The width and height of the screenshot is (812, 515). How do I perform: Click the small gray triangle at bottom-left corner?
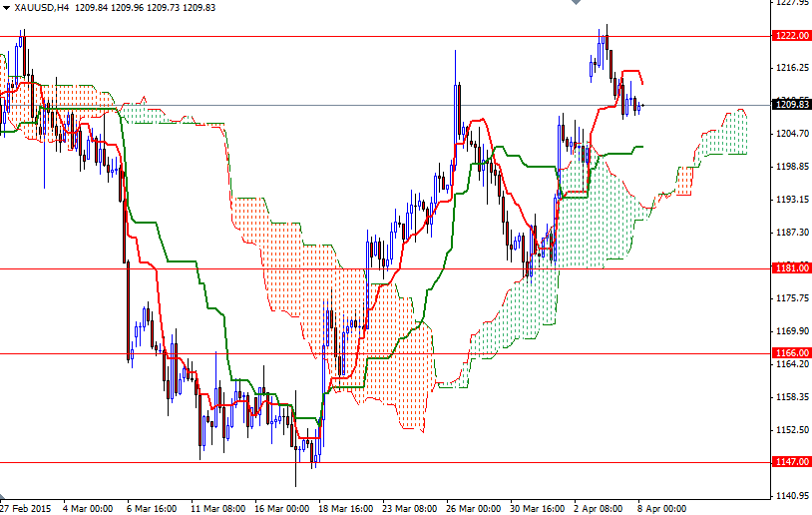tap(4, 497)
